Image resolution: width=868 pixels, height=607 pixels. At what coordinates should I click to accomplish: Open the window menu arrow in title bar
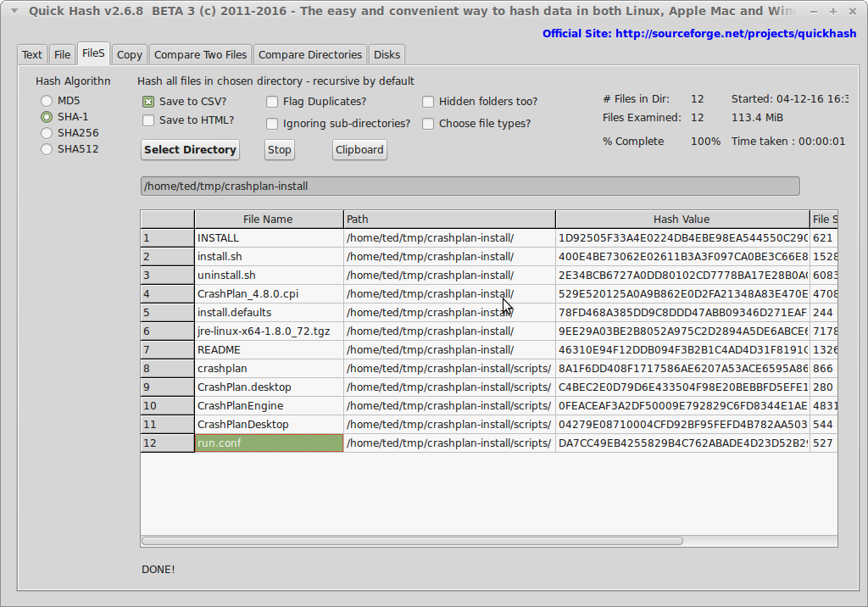pyautogui.click(x=13, y=12)
